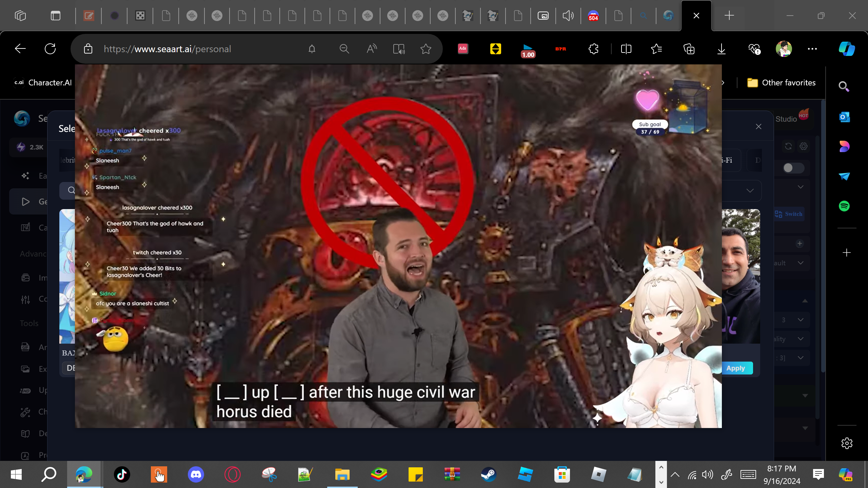Start Read Aloud from address bar
Image resolution: width=868 pixels, height=488 pixels.
click(372, 49)
